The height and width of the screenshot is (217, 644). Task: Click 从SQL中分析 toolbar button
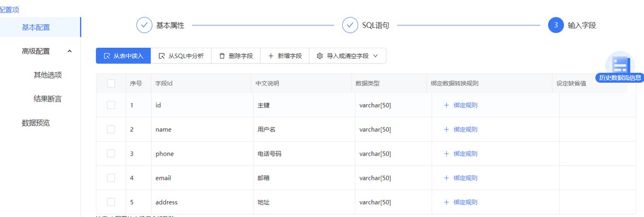181,56
